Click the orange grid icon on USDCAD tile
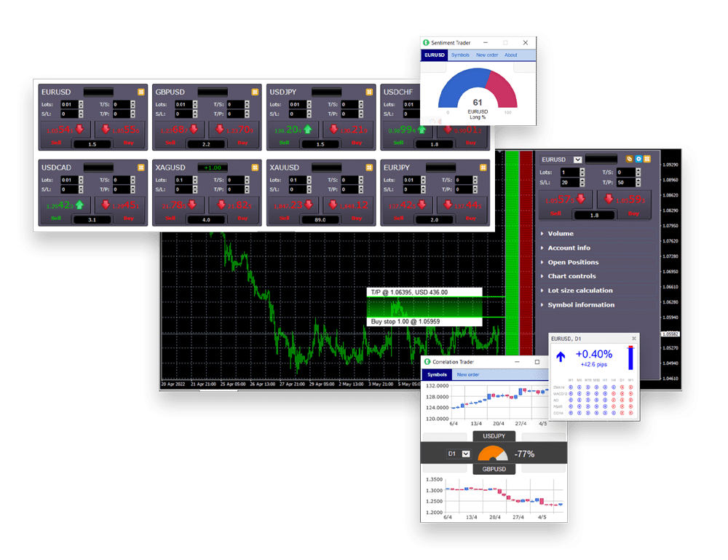 point(141,167)
